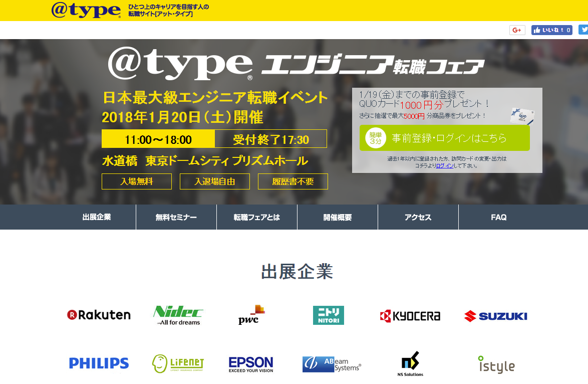Click the Epson Exceed Your Vision logo

click(x=251, y=364)
